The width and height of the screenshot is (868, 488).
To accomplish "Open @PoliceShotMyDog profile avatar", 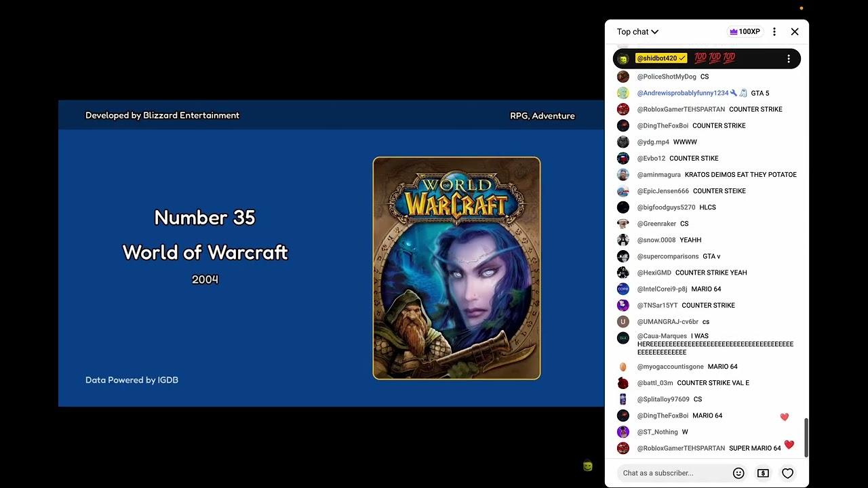I will tap(623, 77).
